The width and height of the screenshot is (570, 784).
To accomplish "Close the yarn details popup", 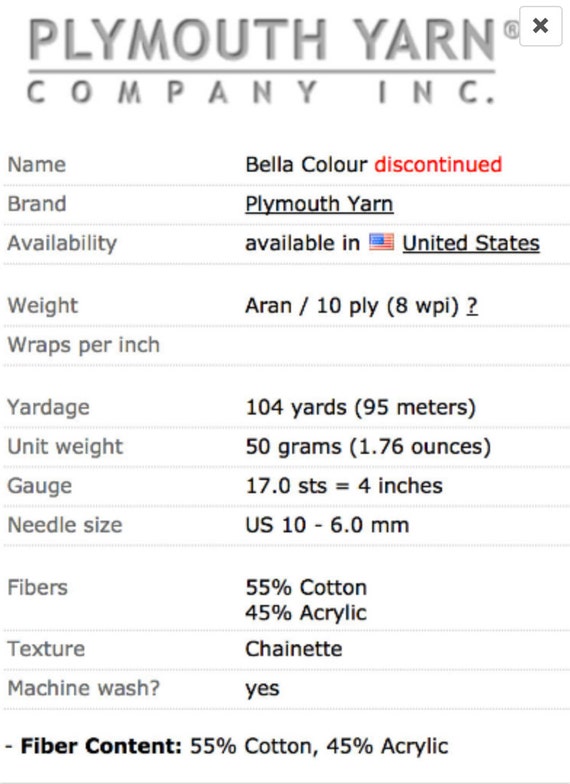I will 540,26.
